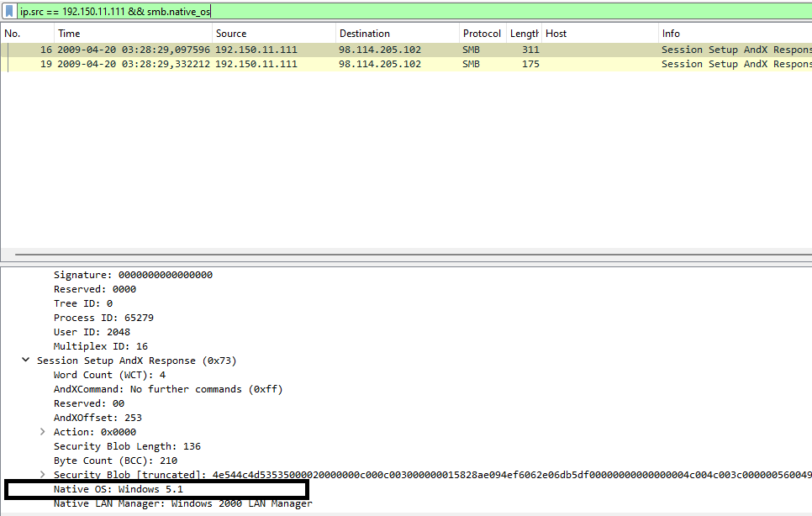Click the pane divider below packet list

point(406,253)
